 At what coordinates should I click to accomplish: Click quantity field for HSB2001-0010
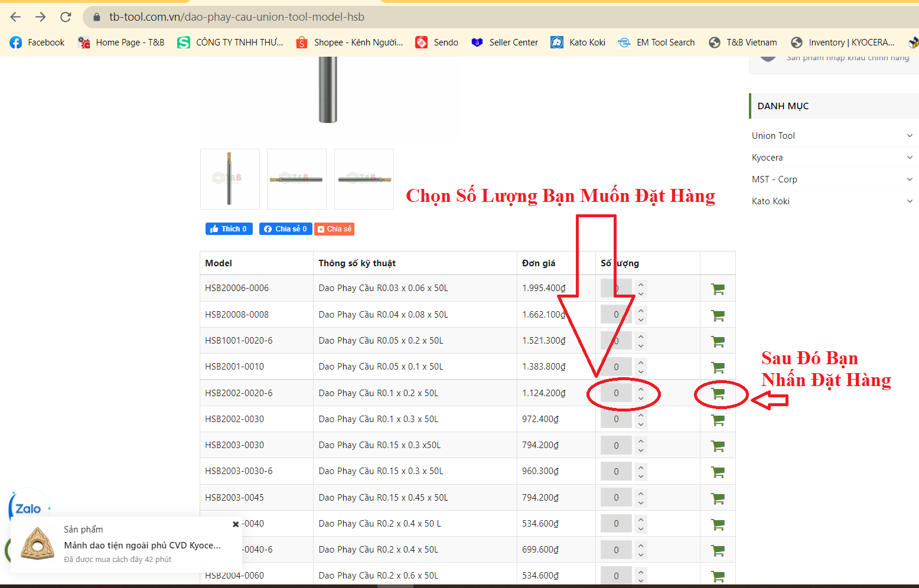616,367
